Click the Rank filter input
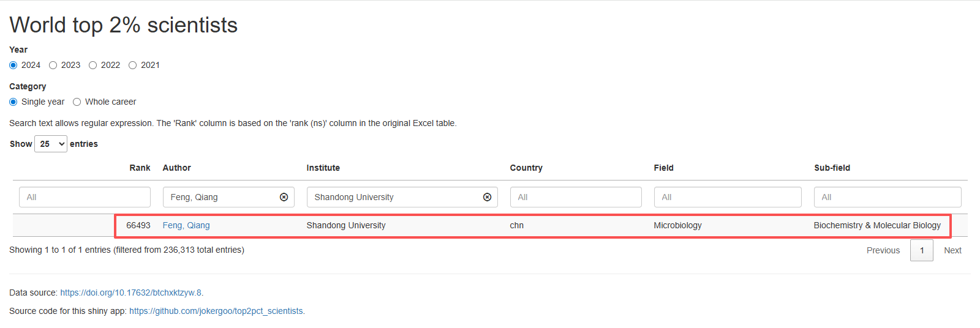The width and height of the screenshot is (980, 328). tap(85, 197)
